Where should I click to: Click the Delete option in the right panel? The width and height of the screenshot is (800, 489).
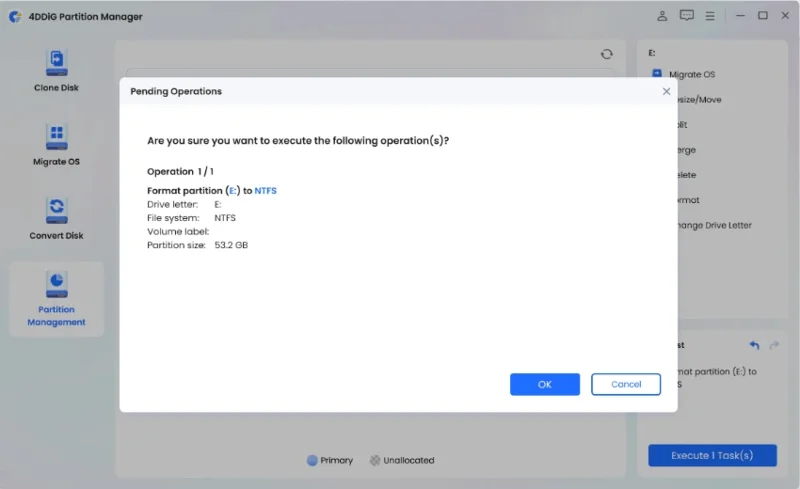[687, 175]
